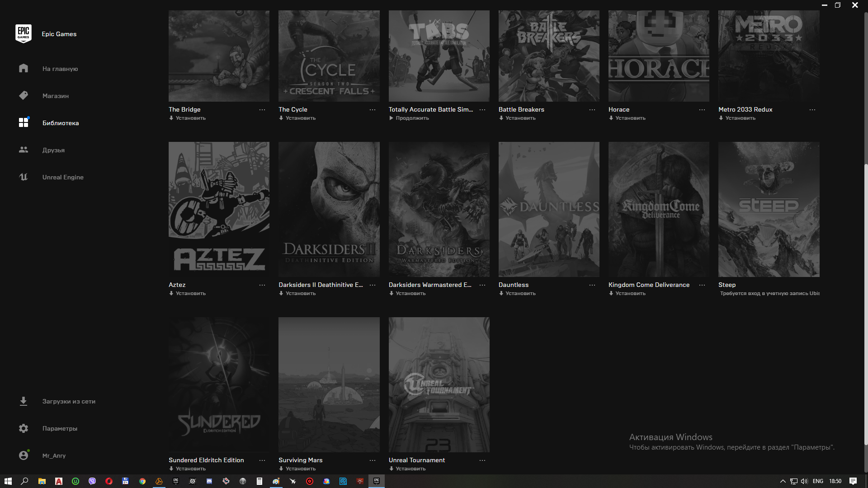Open Друзья friends icon in sidebar

pos(24,150)
